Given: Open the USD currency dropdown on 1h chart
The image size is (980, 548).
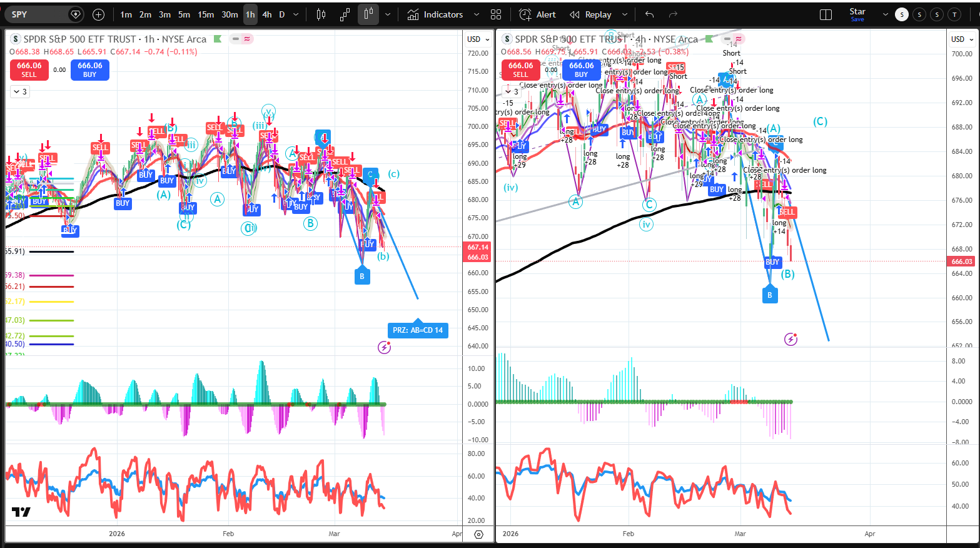Looking at the screenshot, I should pos(478,39).
